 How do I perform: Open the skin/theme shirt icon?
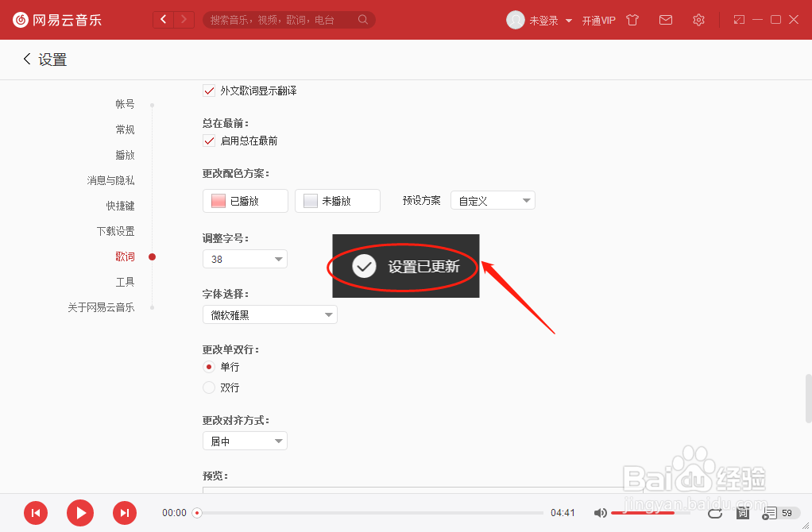632,19
